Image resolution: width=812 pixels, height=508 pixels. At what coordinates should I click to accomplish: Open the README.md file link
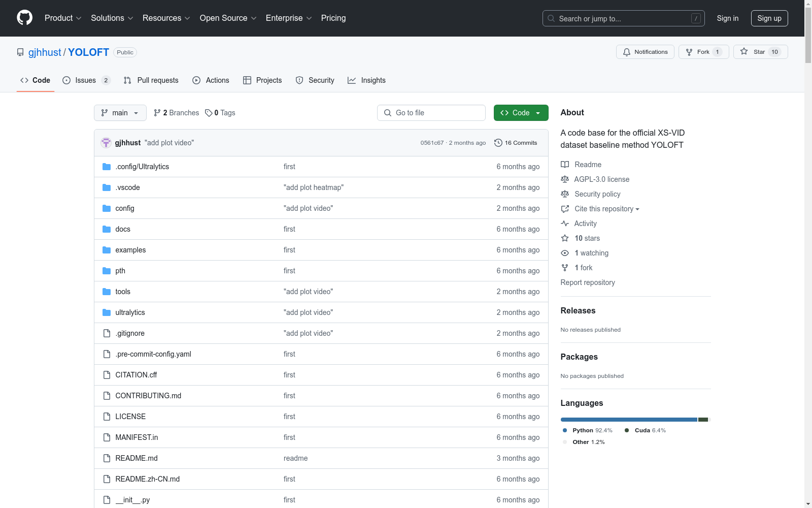coord(137,458)
